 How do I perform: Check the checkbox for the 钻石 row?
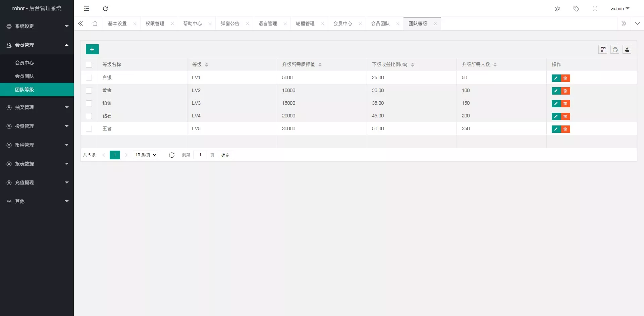pos(89,116)
